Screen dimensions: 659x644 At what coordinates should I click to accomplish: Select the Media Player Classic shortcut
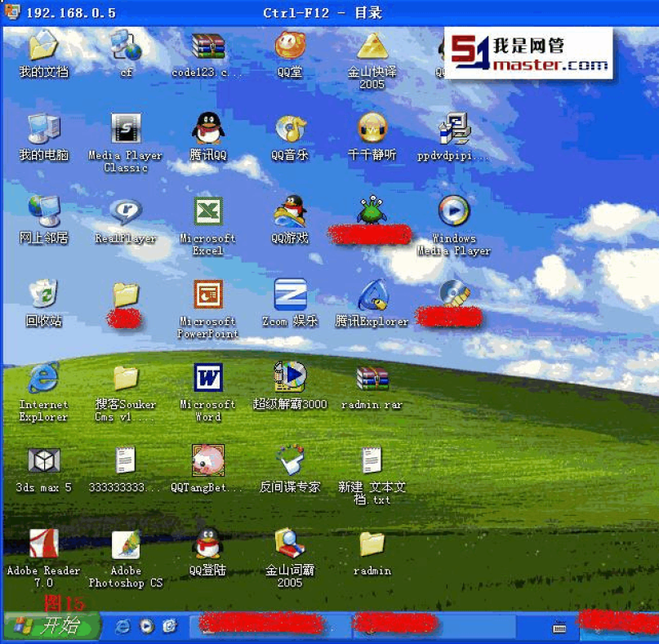126,130
